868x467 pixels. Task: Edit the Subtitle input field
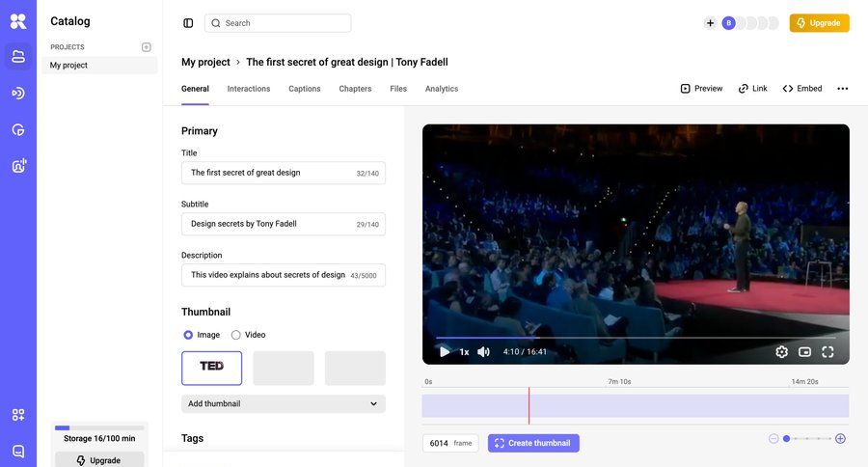point(284,224)
